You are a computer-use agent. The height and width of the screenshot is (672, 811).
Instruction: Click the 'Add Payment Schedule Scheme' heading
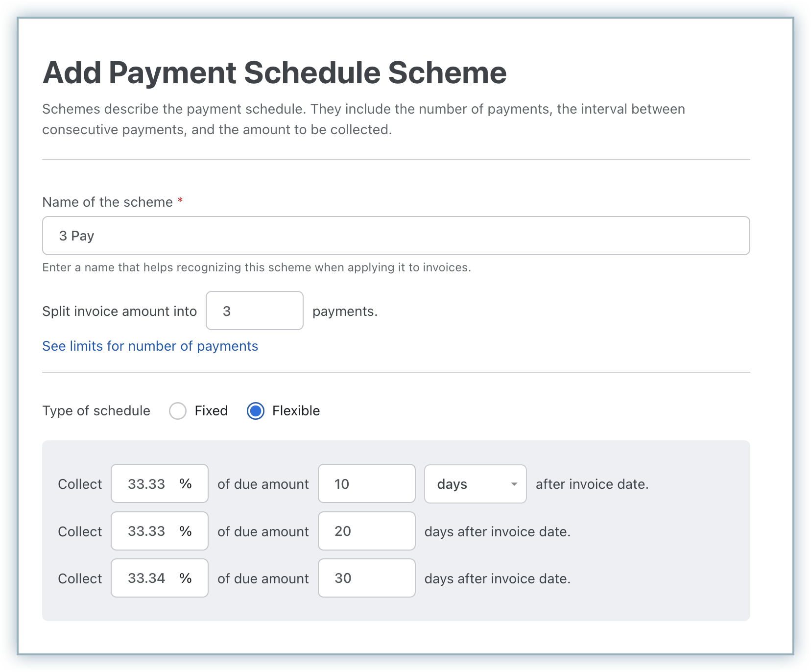[x=274, y=73]
